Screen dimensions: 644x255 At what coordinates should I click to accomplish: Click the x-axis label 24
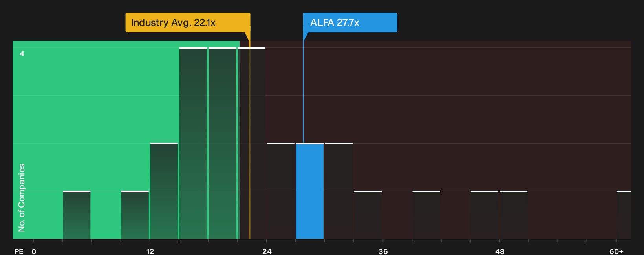[x=267, y=251]
